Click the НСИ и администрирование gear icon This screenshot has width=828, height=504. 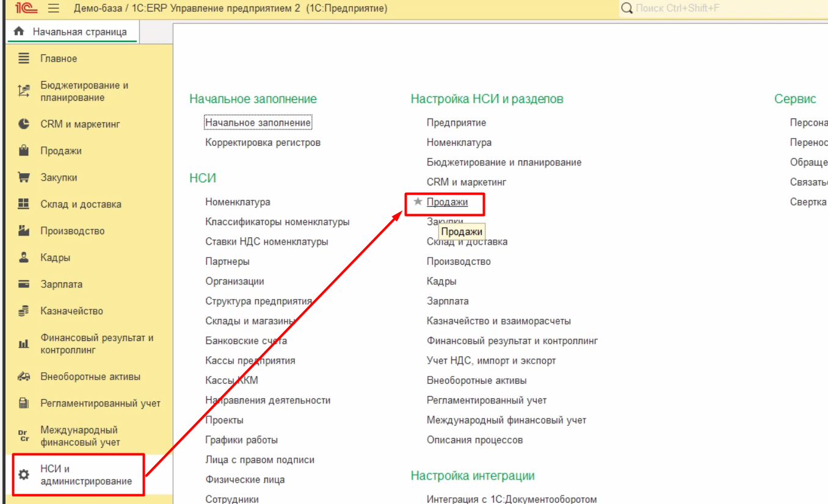point(24,475)
